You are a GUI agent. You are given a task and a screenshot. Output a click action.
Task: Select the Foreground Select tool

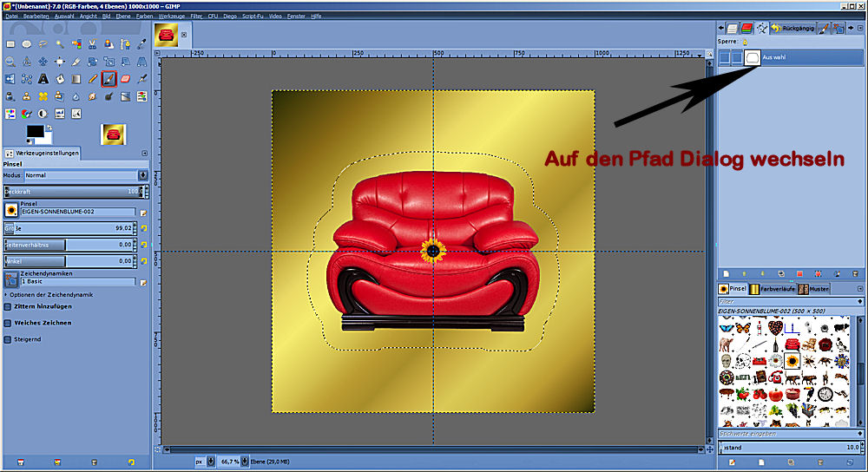(x=109, y=44)
